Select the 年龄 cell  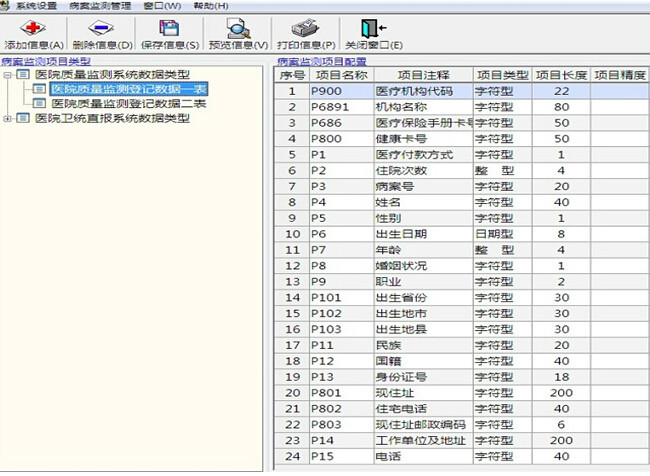423,250
